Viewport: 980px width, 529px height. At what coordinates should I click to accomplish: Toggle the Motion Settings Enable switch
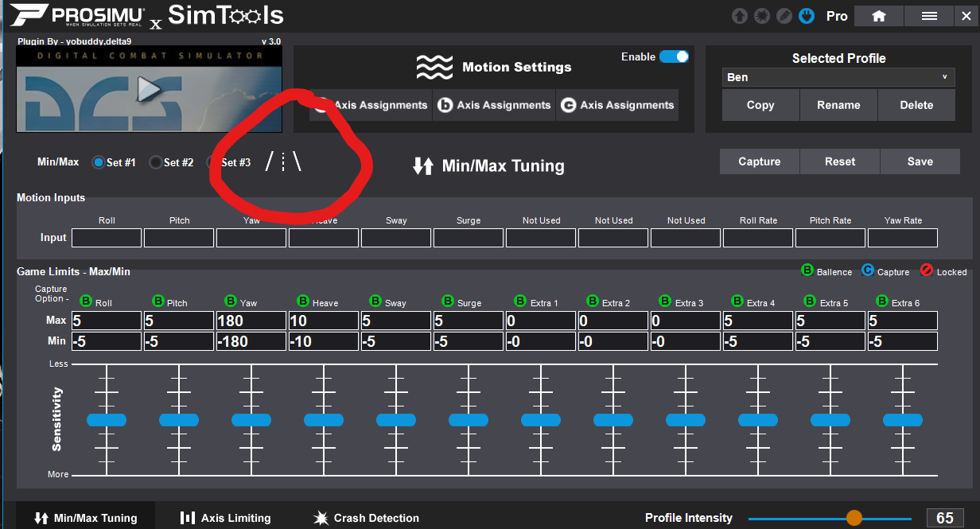[x=673, y=56]
